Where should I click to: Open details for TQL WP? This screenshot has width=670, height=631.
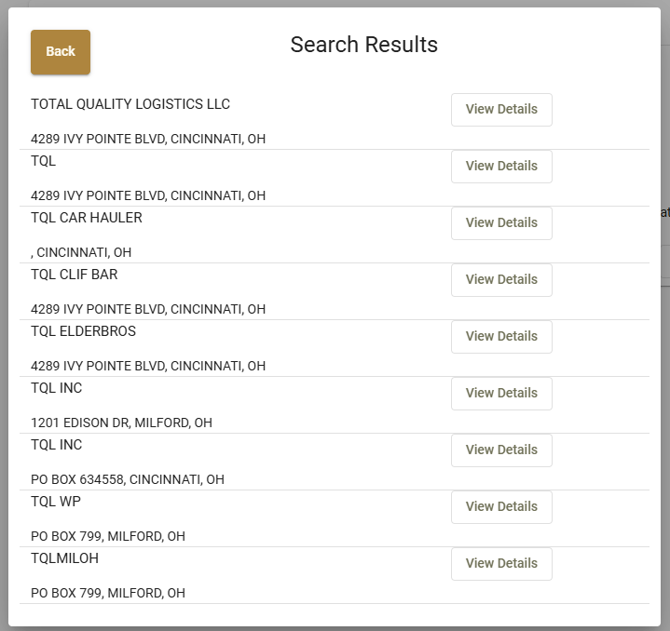click(502, 508)
